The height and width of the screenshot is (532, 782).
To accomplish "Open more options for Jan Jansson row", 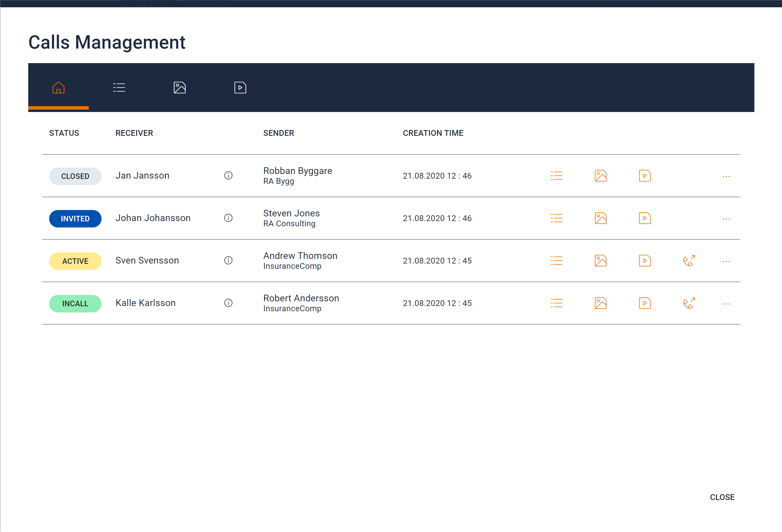I will 726,176.
